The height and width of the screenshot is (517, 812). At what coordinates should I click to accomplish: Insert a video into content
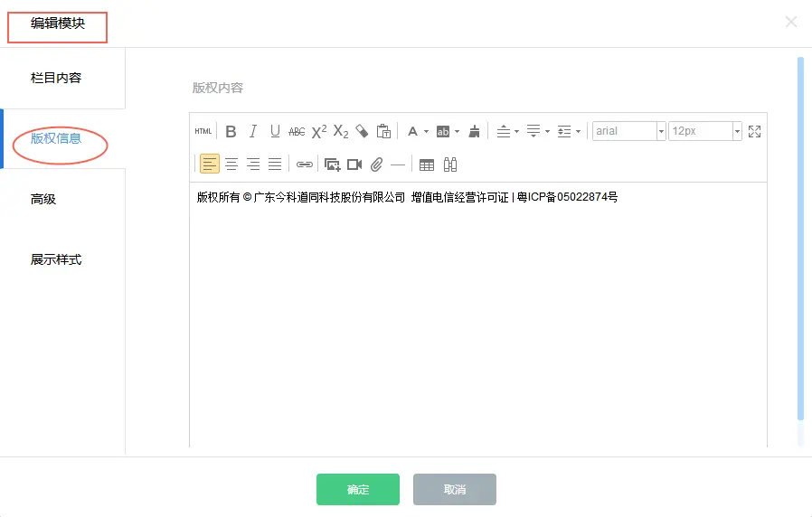(354, 164)
